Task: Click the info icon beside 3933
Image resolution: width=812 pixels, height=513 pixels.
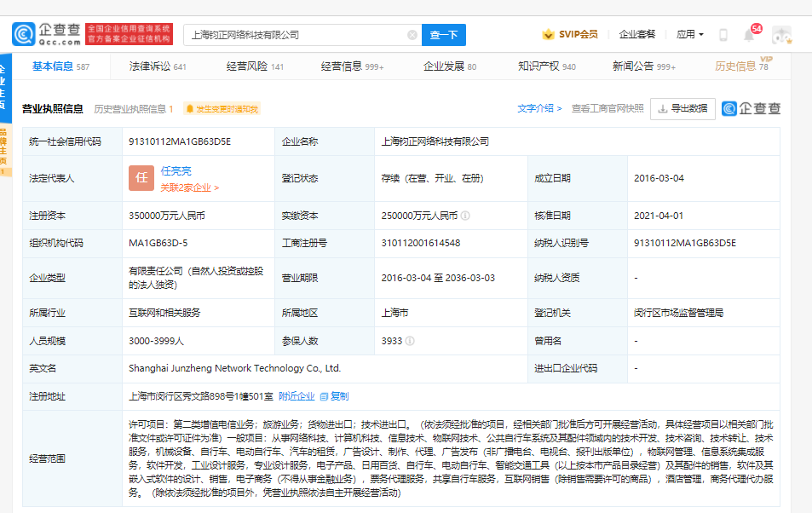Action: coord(410,341)
